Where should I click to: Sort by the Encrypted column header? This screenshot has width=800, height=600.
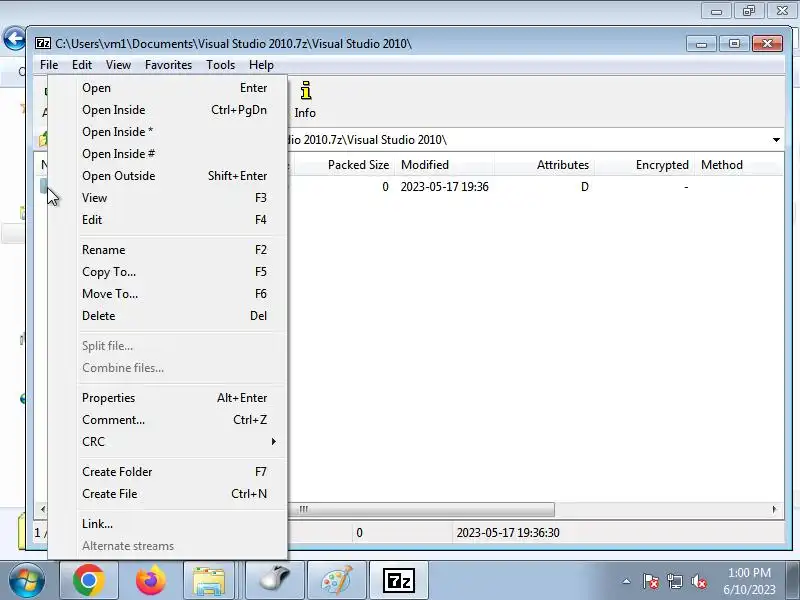(x=644, y=165)
